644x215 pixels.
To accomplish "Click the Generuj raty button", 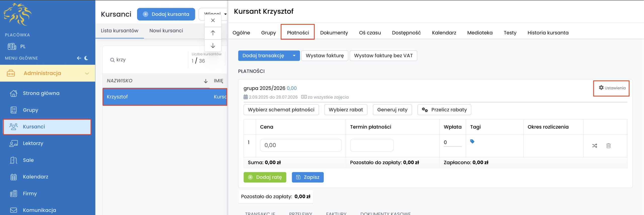I will click(x=392, y=110).
